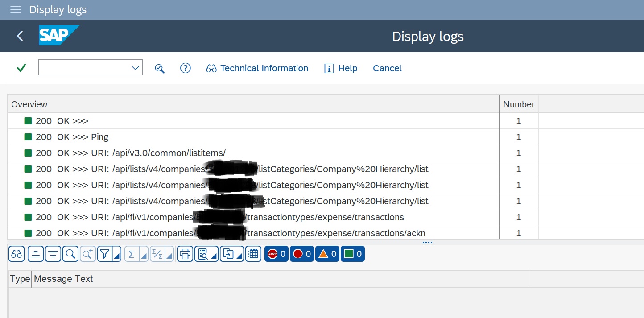This screenshot has width=644, height=318.
Task: Sort messages in ascending order
Action: click(x=36, y=254)
